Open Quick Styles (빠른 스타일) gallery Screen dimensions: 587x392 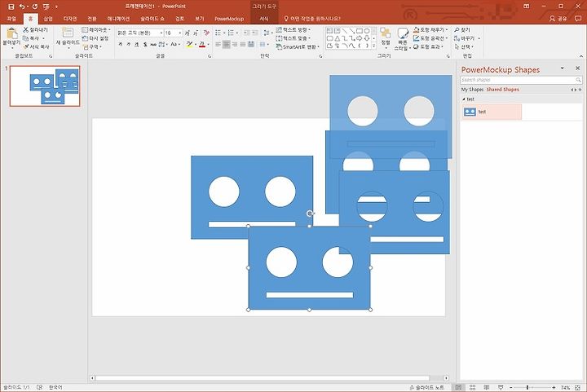pyautogui.click(x=403, y=38)
